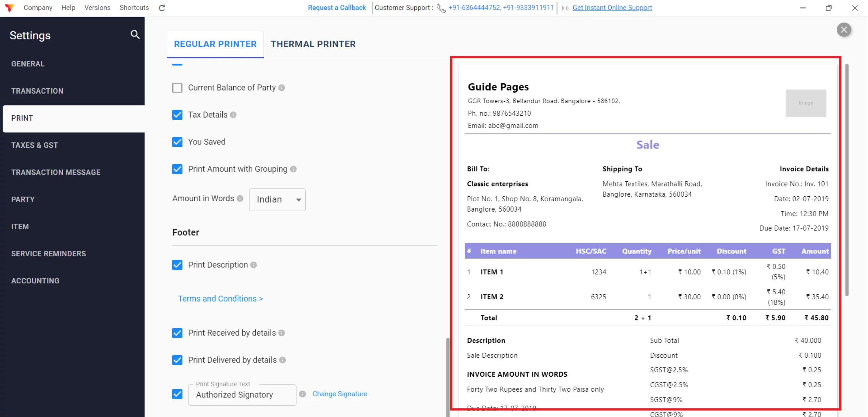Click info icon beside Print Amount with Grouping
Image resolution: width=868 pixels, height=417 pixels.
(x=293, y=169)
